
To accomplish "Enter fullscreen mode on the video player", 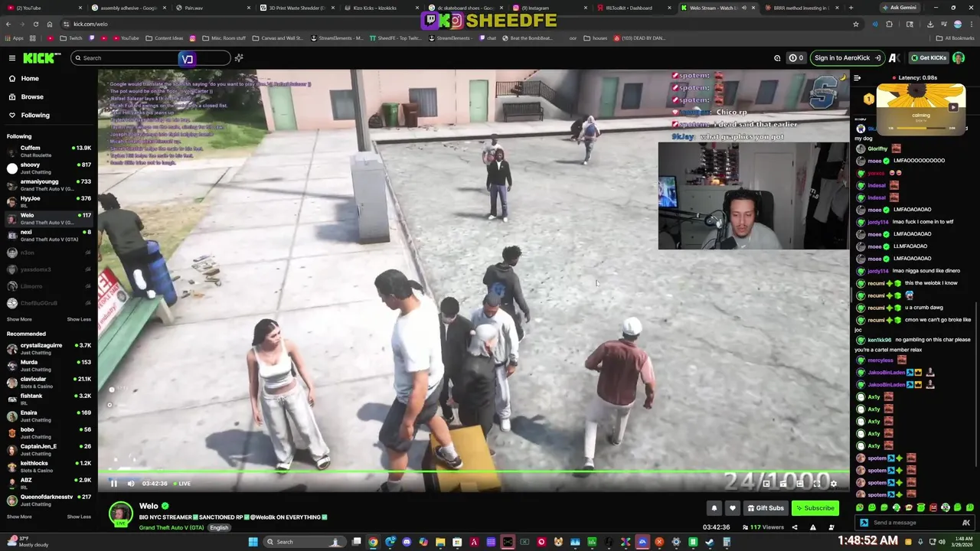I will [x=817, y=483].
